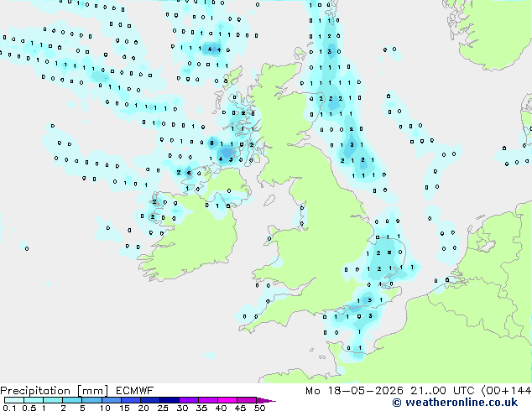Click the "21..00 UTC" time text
The image size is (532, 411).
click(x=442, y=391)
